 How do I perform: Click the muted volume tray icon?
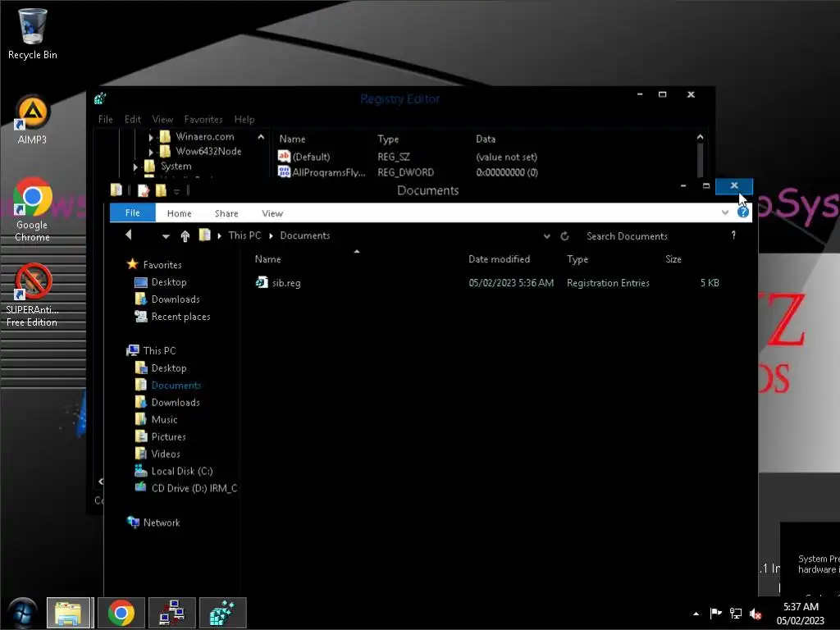tap(756, 614)
